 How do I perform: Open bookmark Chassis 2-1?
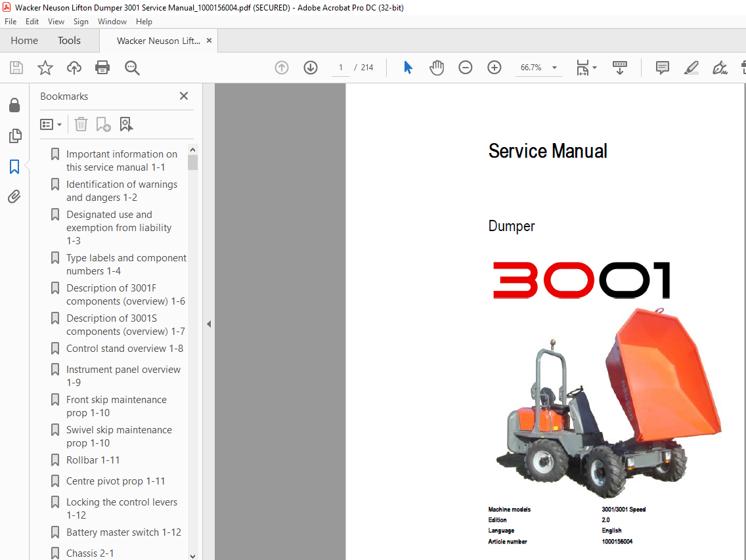[90, 553]
